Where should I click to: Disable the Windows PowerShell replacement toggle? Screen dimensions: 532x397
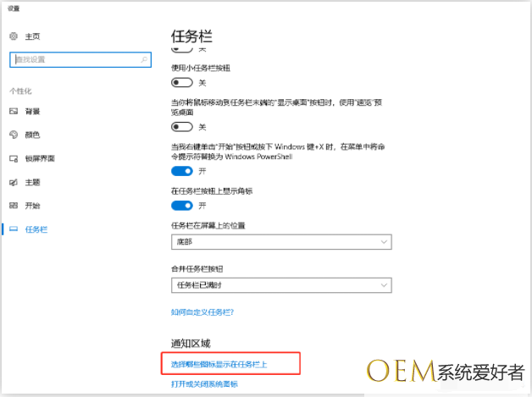181,171
